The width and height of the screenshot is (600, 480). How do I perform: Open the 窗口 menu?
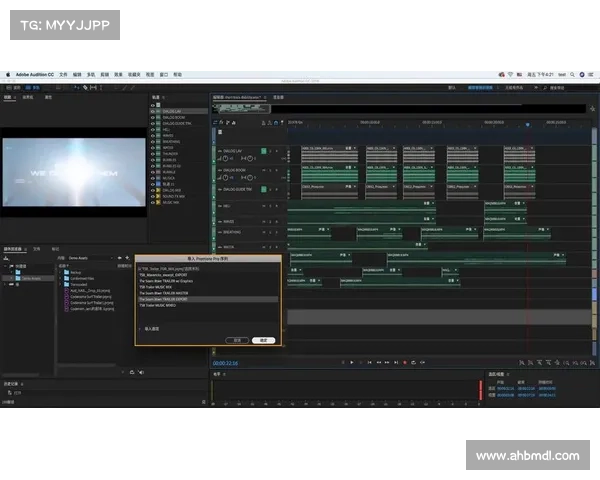tap(164, 75)
